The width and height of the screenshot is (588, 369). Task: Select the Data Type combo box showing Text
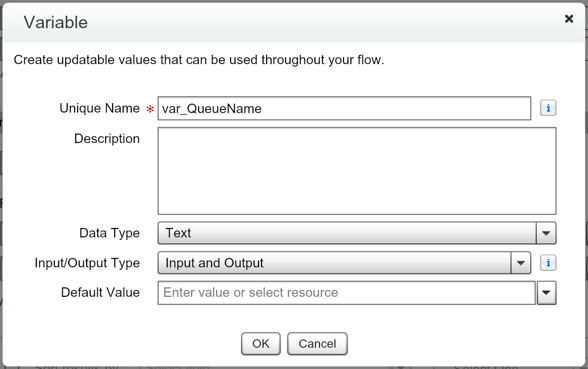[x=357, y=233]
